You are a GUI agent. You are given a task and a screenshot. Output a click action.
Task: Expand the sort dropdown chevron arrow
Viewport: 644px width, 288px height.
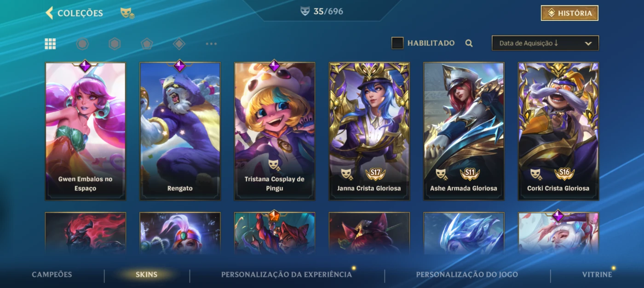[x=588, y=43]
